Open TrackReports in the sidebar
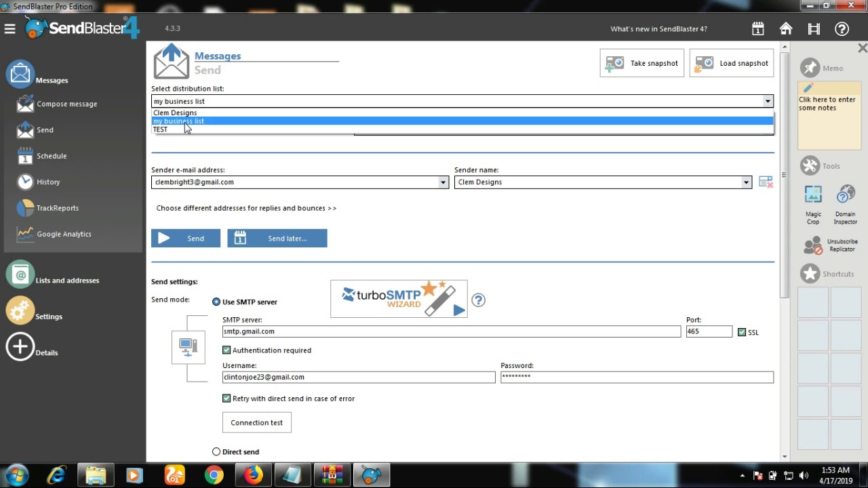Viewport: 868px width, 488px height. click(48, 208)
